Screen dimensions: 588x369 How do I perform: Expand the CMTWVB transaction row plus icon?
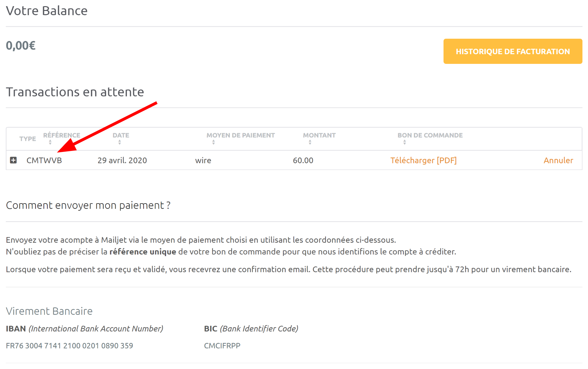click(13, 160)
